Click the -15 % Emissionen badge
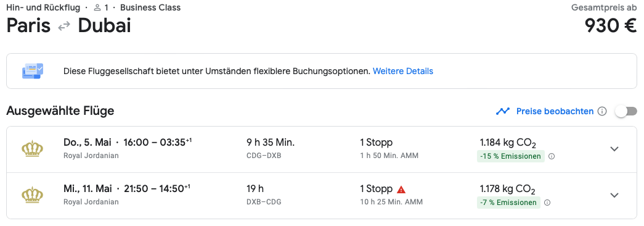The width and height of the screenshot is (644, 226). pos(511,156)
